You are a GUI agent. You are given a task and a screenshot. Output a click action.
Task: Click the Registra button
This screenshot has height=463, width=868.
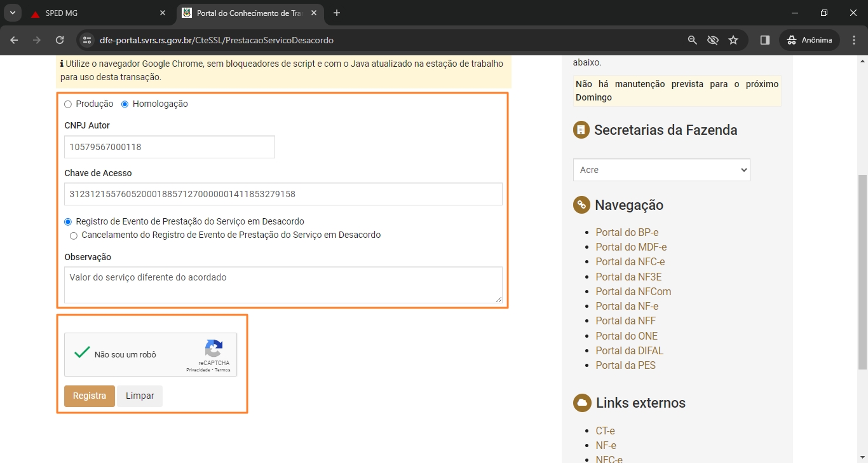click(x=90, y=396)
